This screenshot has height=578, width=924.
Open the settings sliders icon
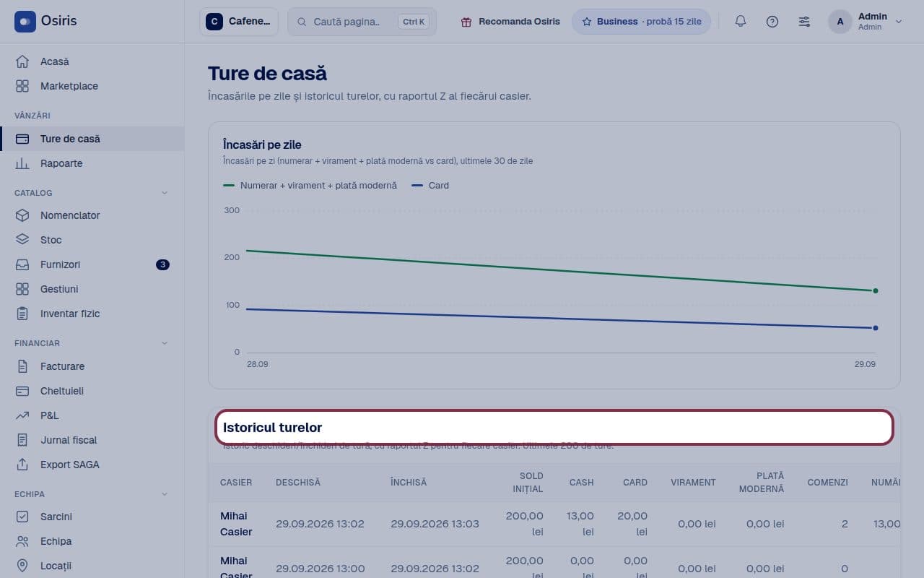pos(804,22)
